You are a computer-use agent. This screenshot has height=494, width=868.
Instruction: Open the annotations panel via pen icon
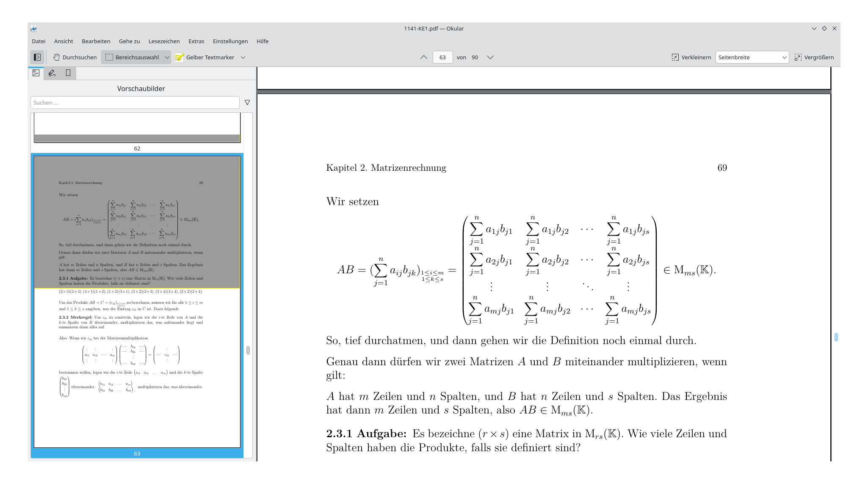point(52,73)
